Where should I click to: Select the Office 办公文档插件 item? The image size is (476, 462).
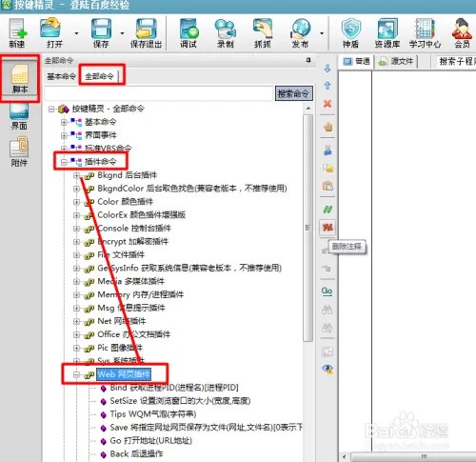[x=134, y=334]
